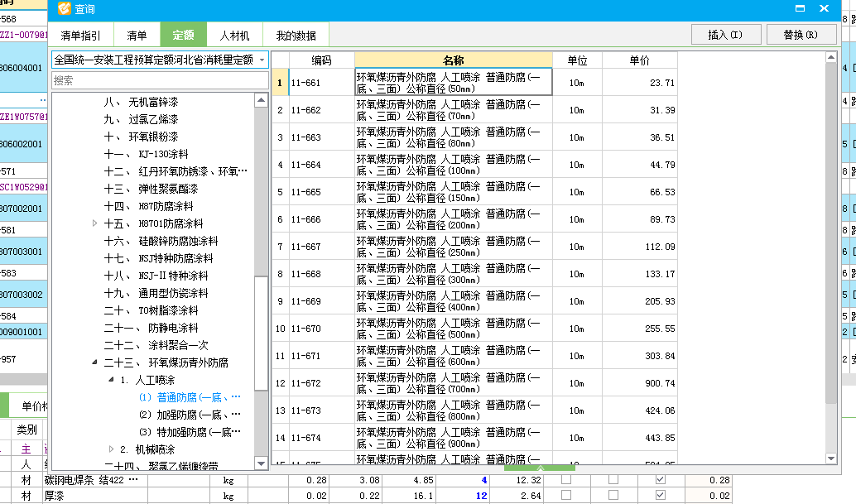This screenshot has height=504, width=856.
Task: Switch to the 清单 tab
Action: [x=137, y=36]
